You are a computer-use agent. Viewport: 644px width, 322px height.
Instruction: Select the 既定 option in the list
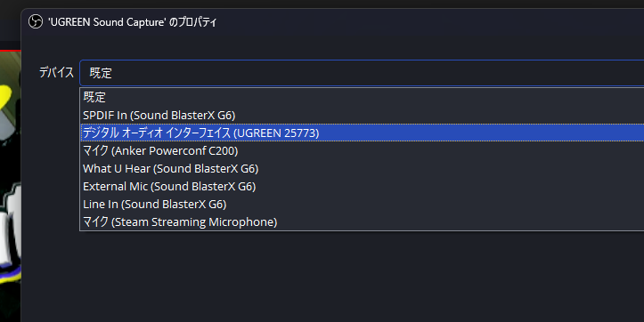(x=362, y=97)
